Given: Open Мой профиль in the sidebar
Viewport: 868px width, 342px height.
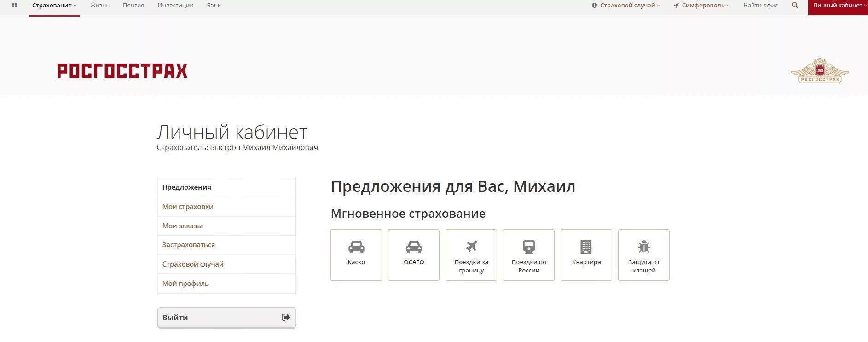Looking at the screenshot, I should [x=226, y=284].
